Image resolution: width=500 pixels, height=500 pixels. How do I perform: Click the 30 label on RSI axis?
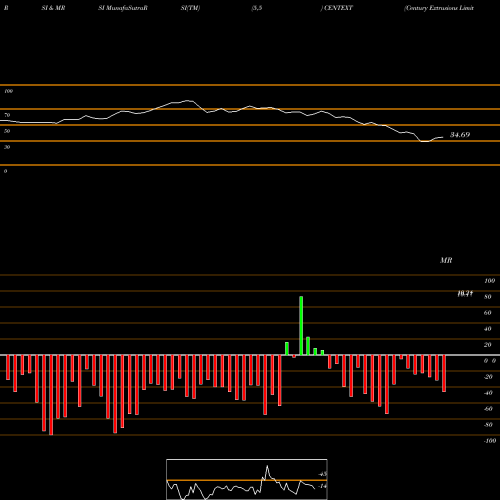click(7, 147)
